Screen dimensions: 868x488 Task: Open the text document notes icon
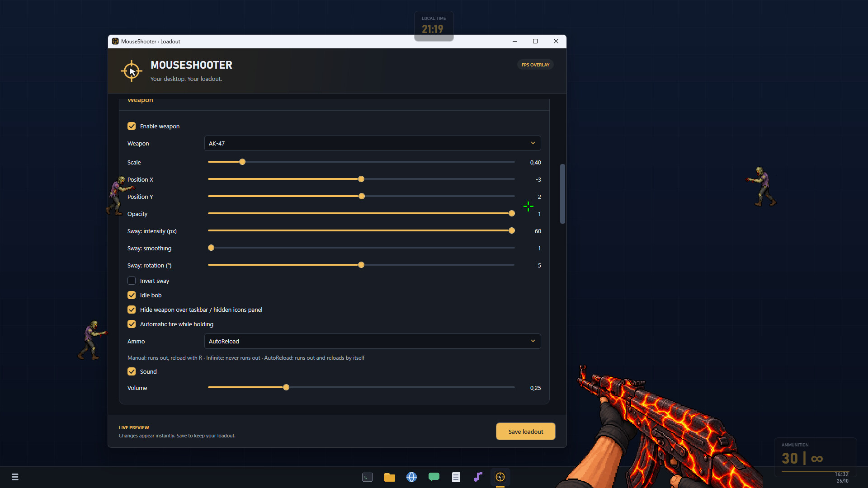point(456,477)
